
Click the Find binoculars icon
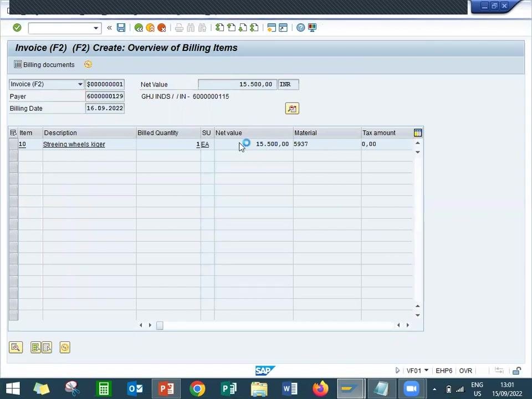191,28
